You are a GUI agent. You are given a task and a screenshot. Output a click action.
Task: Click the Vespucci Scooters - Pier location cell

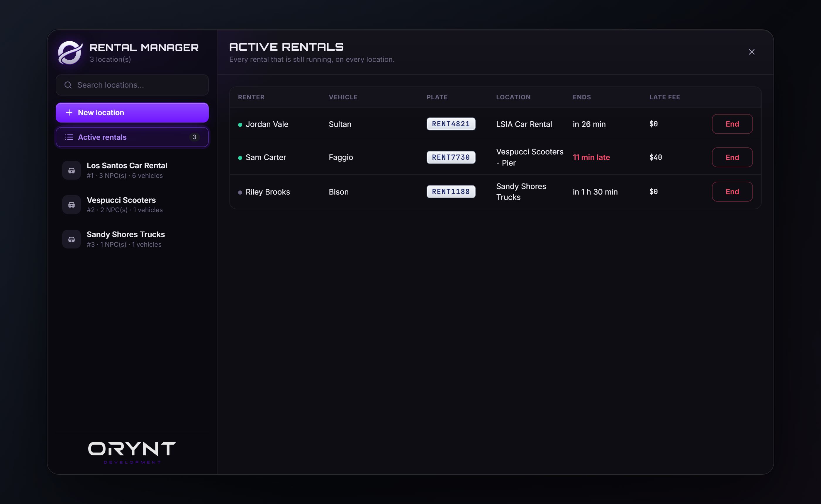tap(530, 157)
